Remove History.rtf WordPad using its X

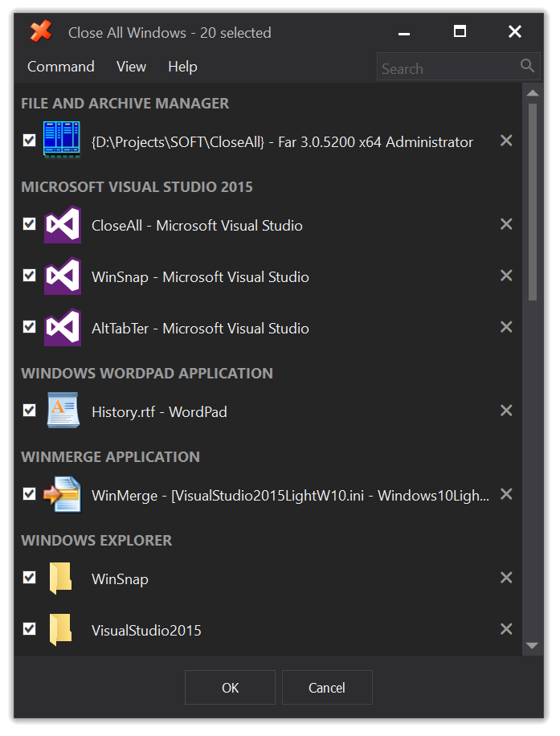point(506,411)
